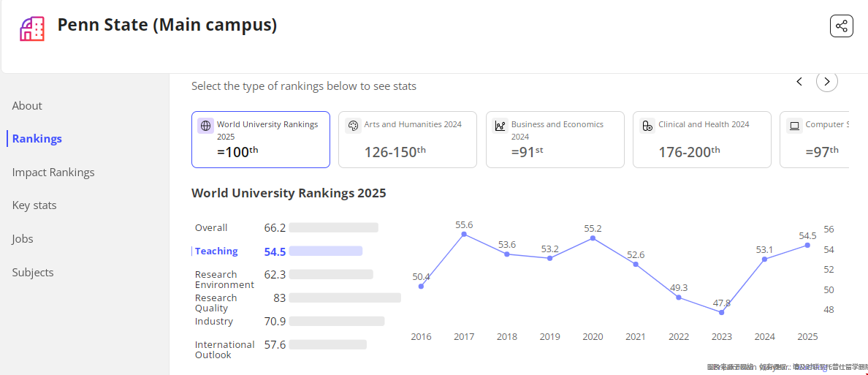
Task: Click the =91st rank value
Action: 528,152
